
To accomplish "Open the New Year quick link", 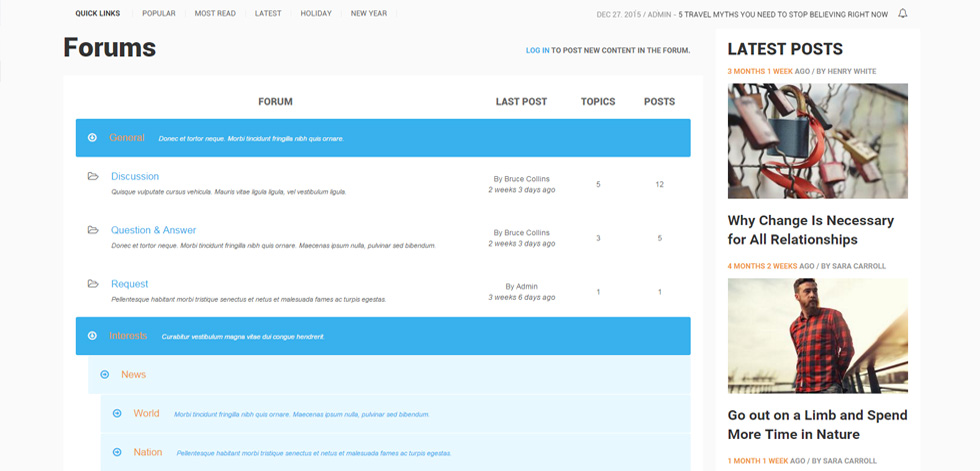I will [x=369, y=13].
